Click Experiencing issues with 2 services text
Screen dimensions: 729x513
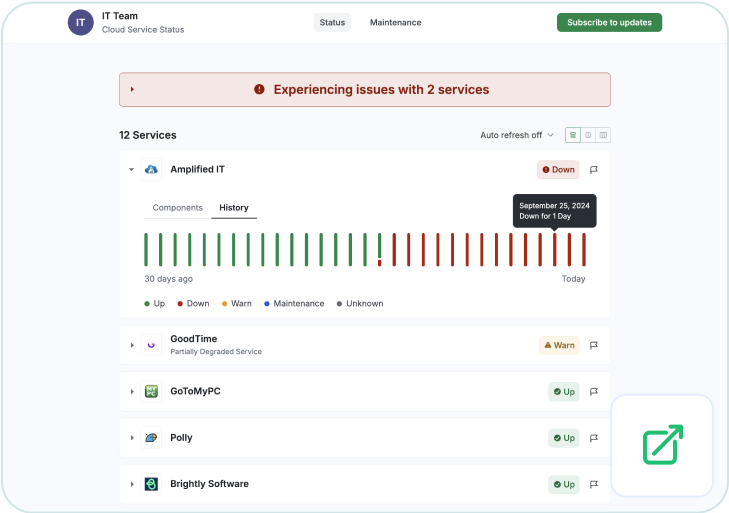pyautogui.click(x=381, y=89)
